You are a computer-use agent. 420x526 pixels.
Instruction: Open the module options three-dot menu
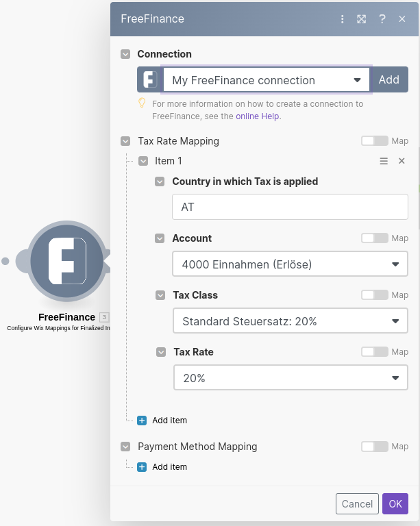pos(343,19)
